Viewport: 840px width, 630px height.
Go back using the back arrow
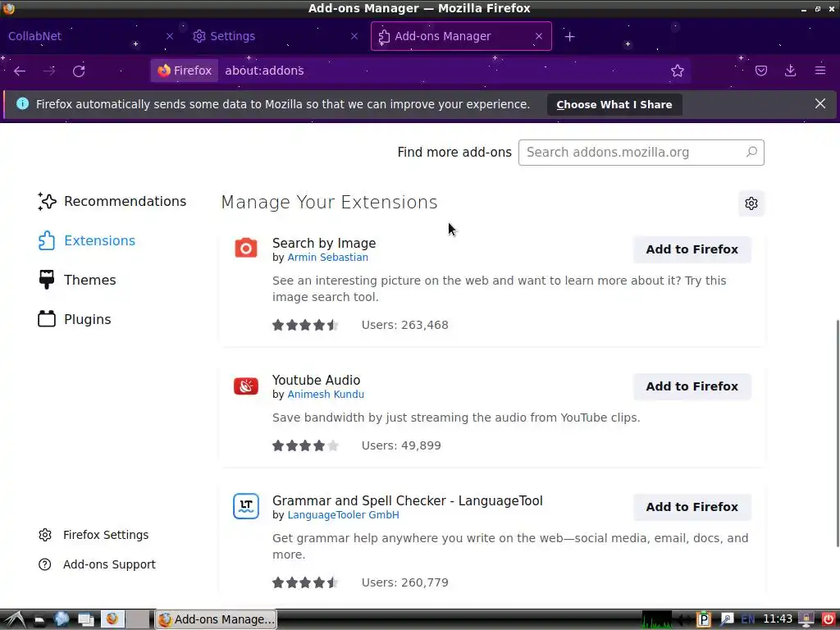[x=20, y=71]
